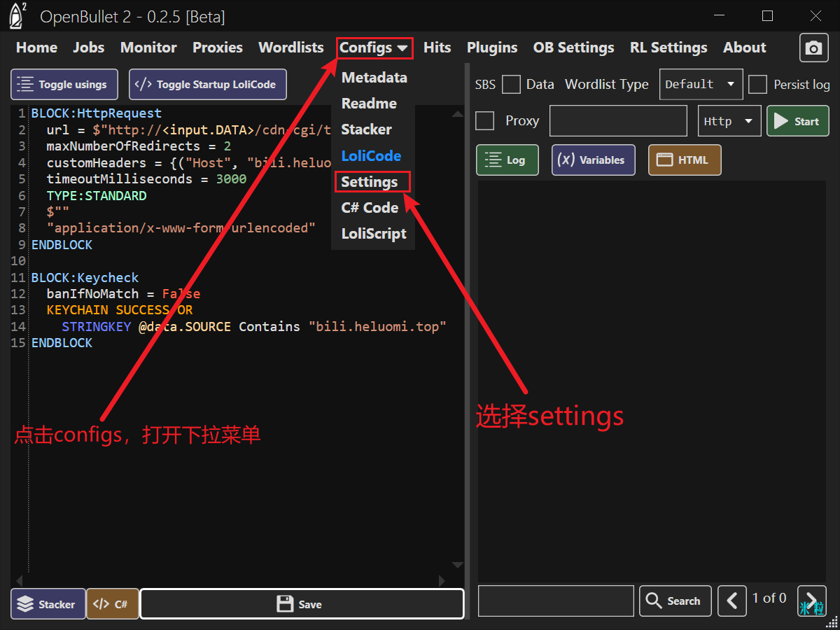Tick the Proxy checkbox

tap(484, 120)
